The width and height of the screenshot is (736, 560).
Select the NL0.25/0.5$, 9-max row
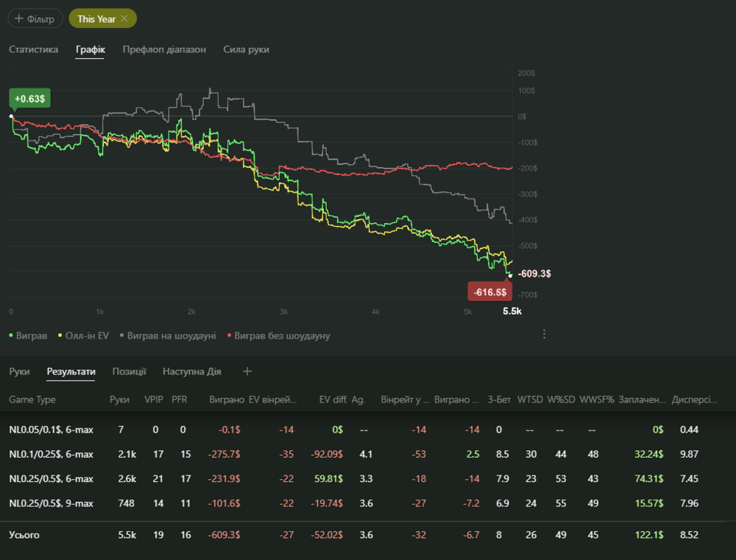367,503
